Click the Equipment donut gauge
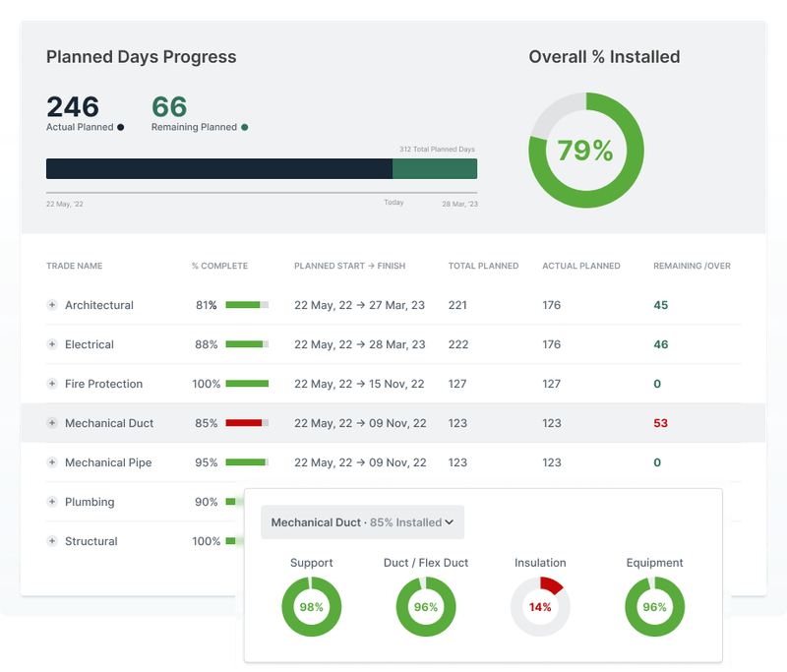 pyautogui.click(x=655, y=607)
